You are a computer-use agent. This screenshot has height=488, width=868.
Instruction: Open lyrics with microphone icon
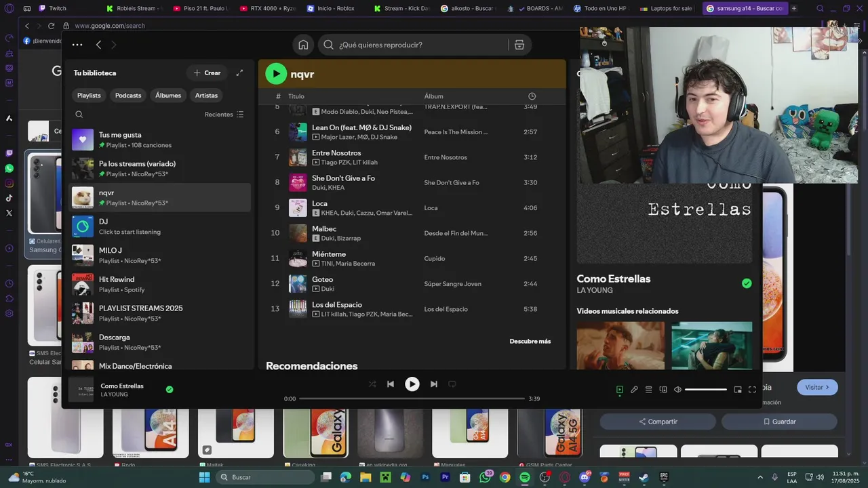click(x=634, y=390)
